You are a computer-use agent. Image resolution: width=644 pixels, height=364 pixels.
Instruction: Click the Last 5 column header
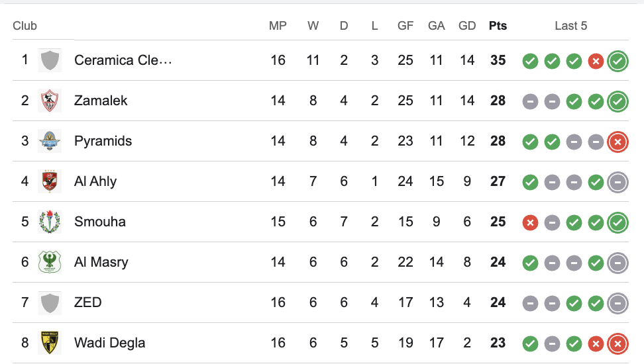570,26
